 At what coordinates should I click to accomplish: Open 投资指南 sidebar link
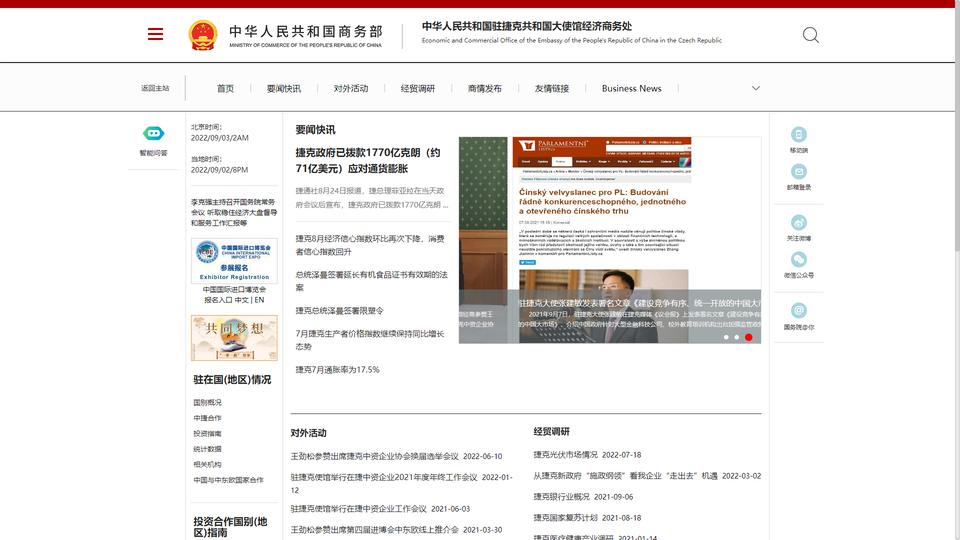coord(208,433)
